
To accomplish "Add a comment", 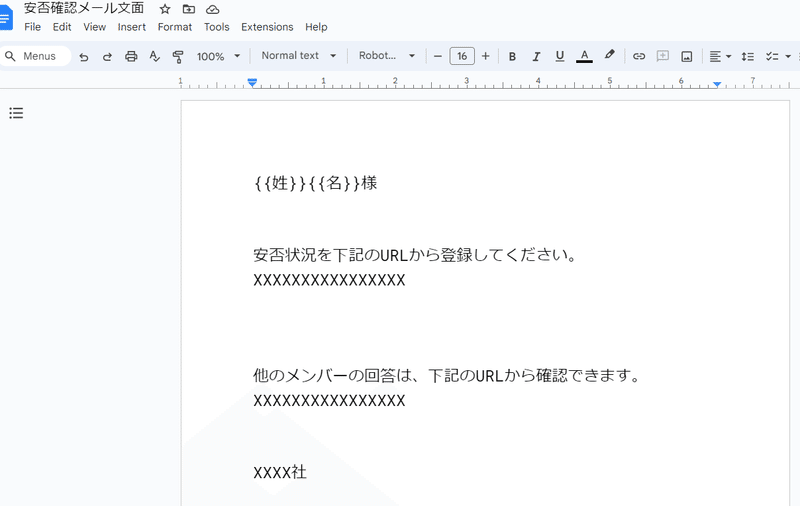I will [663, 56].
